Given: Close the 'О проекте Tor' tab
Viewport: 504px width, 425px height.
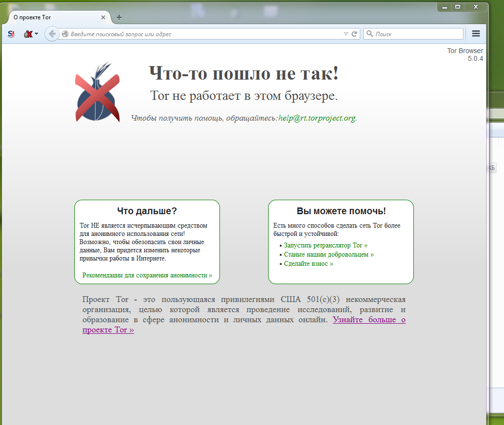Looking at the screenshot, I should pyautogui.click(x=103, y=17).
